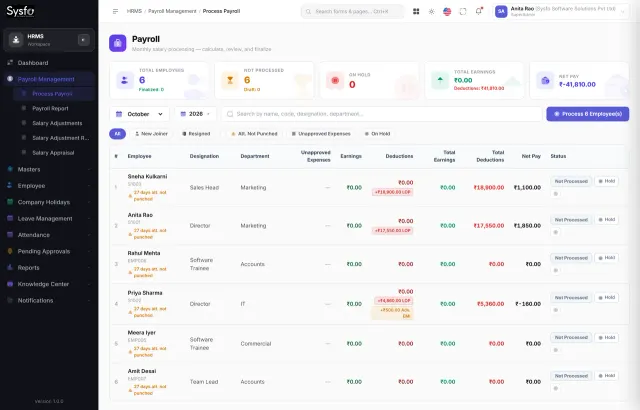640x410 pixels.
Task: Open Salary Appraisal in sidebar
Action: click(x=53, y=153)
